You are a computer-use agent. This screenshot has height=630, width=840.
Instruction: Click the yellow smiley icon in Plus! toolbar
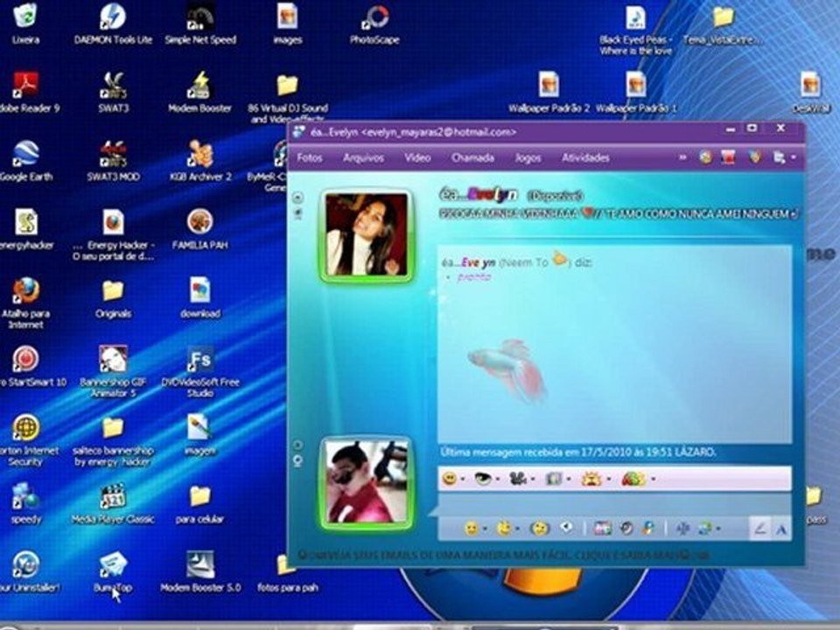click(x=450, y=479)
